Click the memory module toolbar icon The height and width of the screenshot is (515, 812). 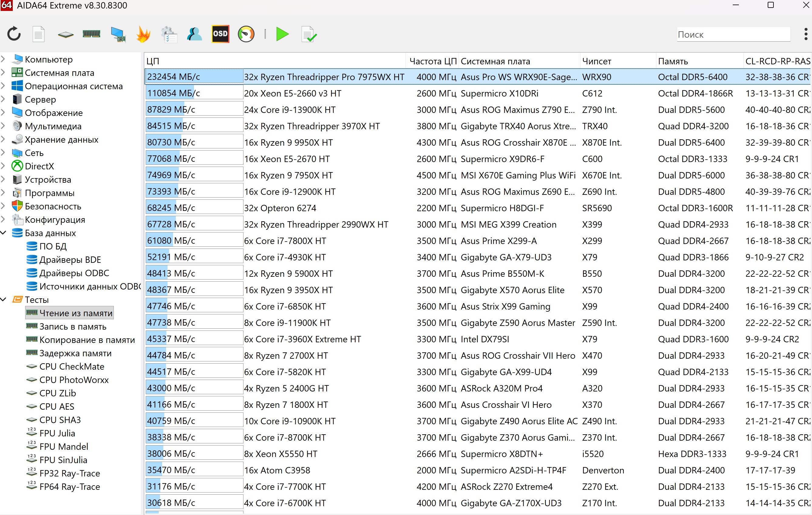pyautogui.click(x=91, y=34)
